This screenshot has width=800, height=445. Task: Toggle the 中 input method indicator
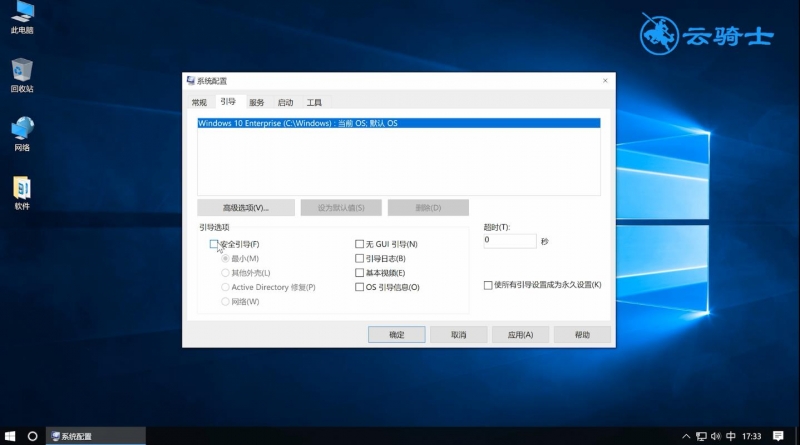pyautogui.click(x=731, y=436)
